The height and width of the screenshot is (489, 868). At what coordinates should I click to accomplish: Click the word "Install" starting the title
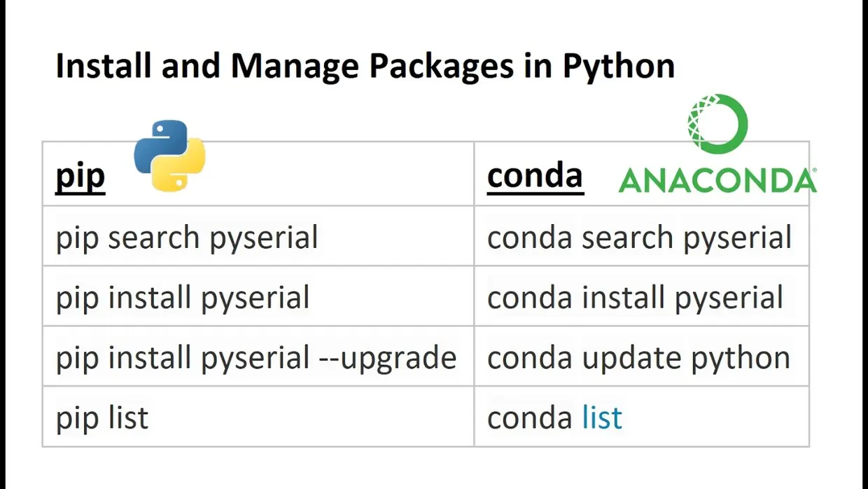pyautogui.click(x=101, y=66)
